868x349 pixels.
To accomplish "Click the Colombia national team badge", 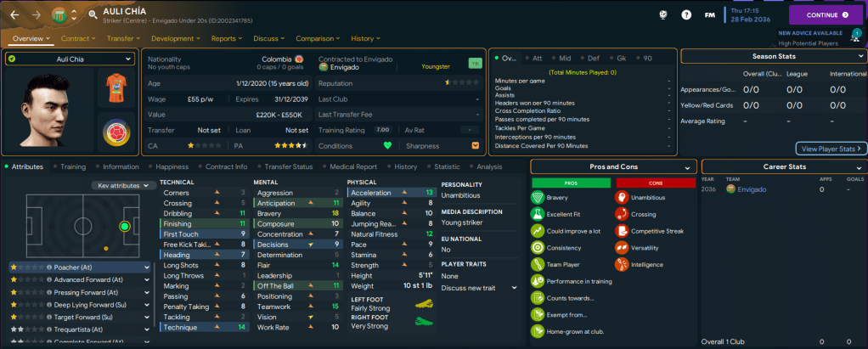I will (116, 134).
